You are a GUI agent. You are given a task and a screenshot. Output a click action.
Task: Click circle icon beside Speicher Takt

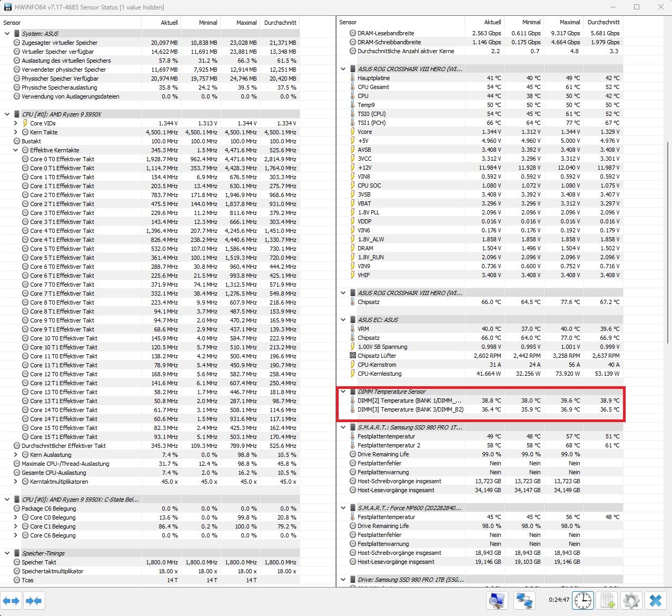point(17,562)
